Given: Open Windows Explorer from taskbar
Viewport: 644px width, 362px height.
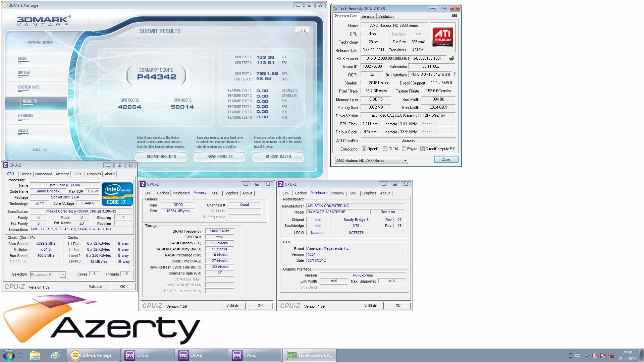Looking at the screenshot, I should [35, 355].
